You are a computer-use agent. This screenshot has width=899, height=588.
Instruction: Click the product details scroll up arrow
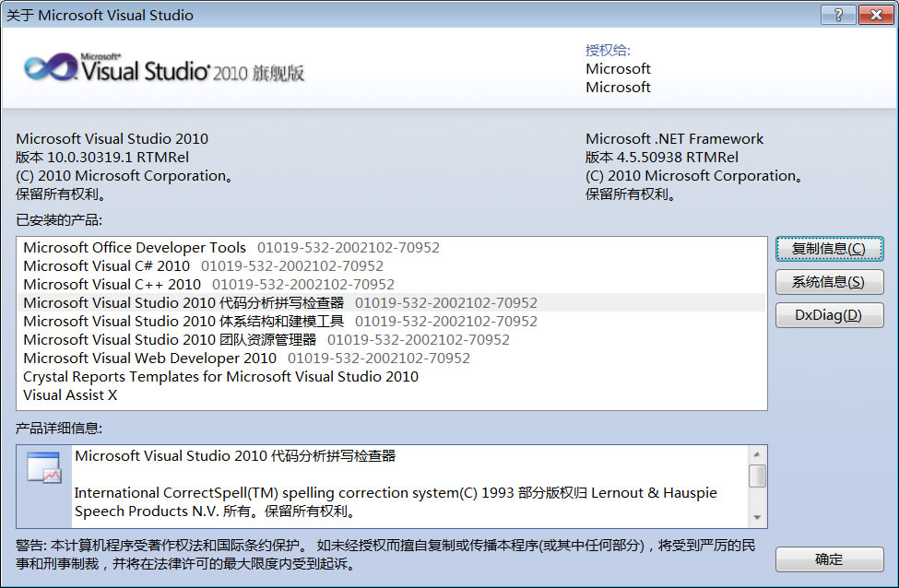(x=757, y=454)
